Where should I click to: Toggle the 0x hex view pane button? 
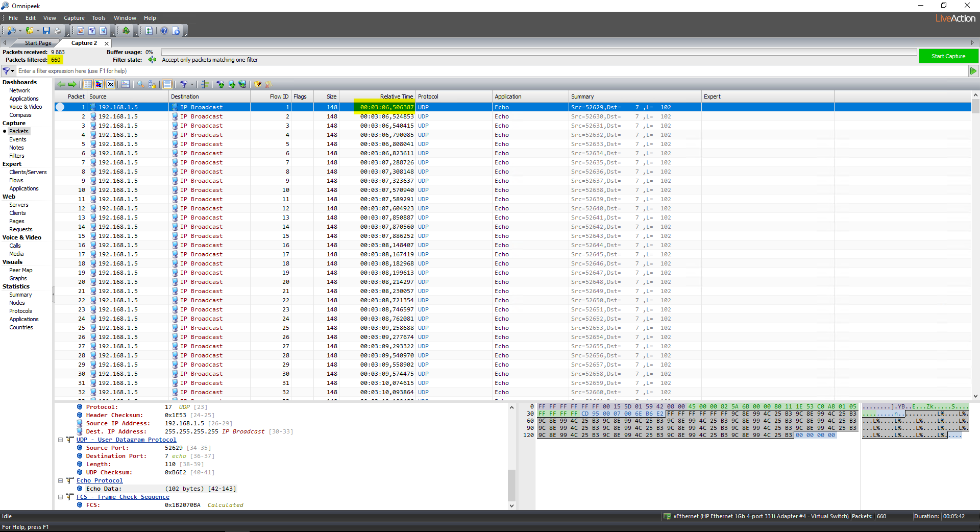[110, 84]
